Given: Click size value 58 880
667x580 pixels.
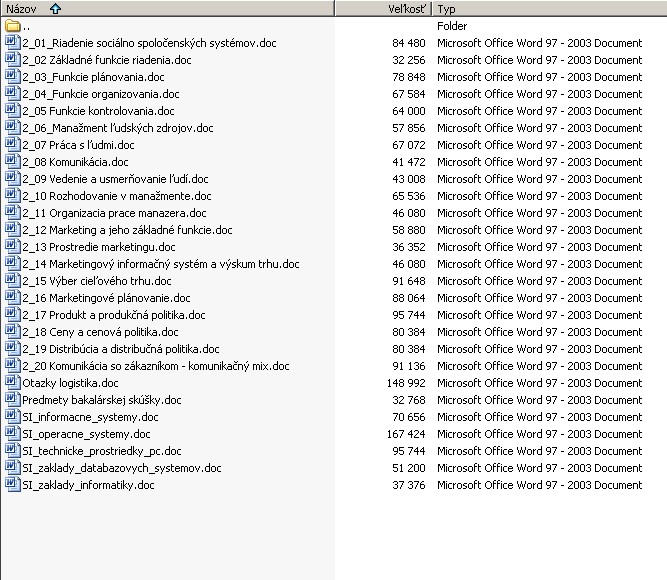Looking at the screenshot, I should point(409,230).
